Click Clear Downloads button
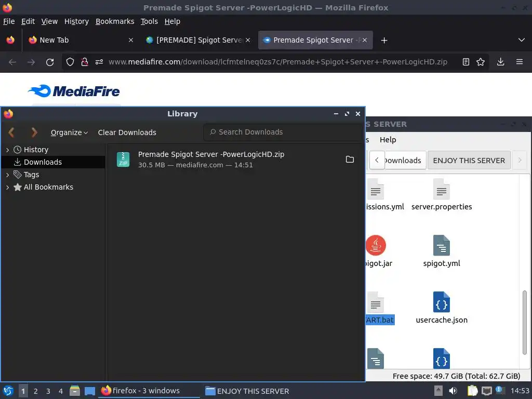This screenshot has height=399, width=532. coord(127,132)
